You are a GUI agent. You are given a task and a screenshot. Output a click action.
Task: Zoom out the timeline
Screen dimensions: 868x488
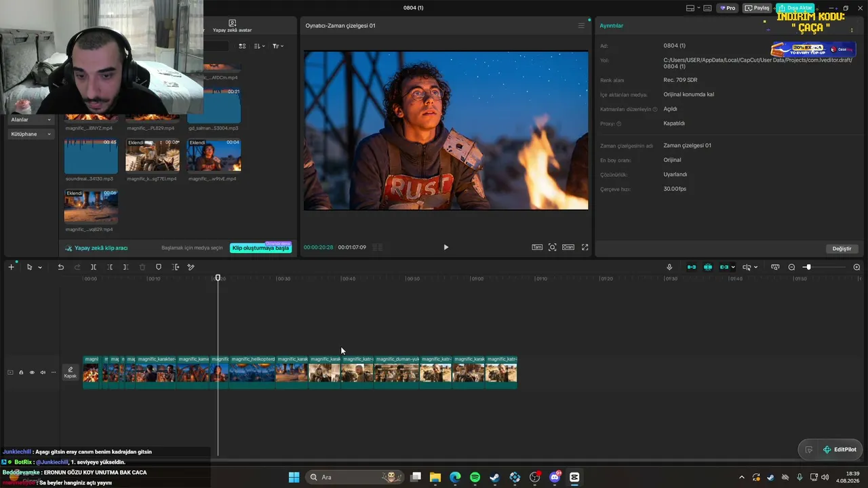[791, 267]
